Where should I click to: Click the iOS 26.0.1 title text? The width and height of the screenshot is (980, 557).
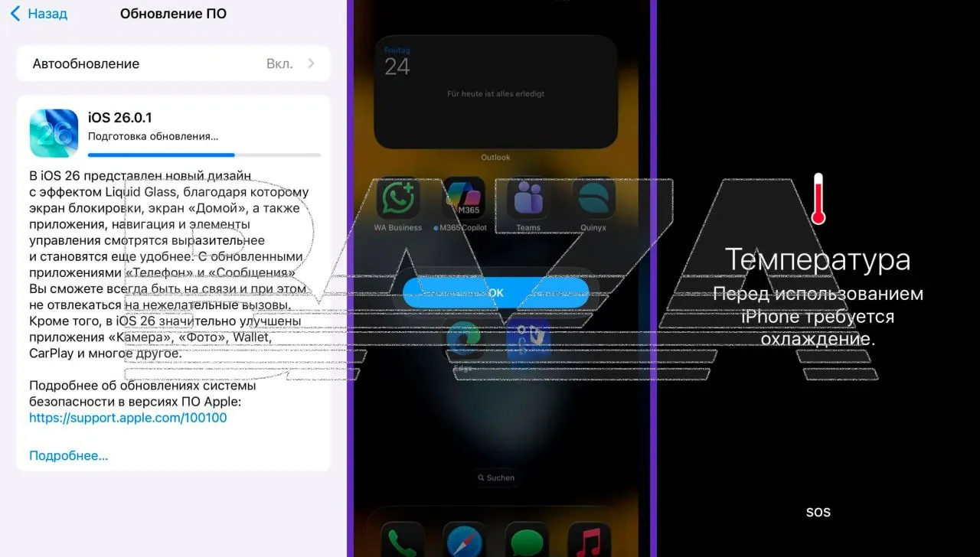120,117
